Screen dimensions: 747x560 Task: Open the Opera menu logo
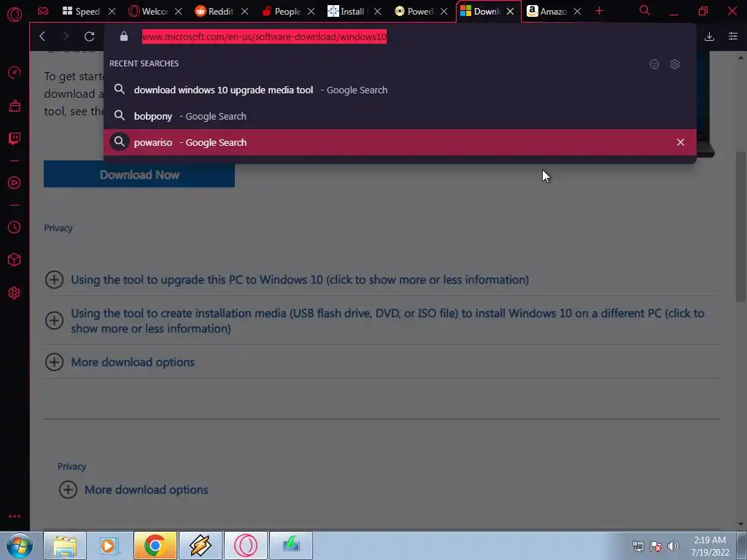coord(15,15)
